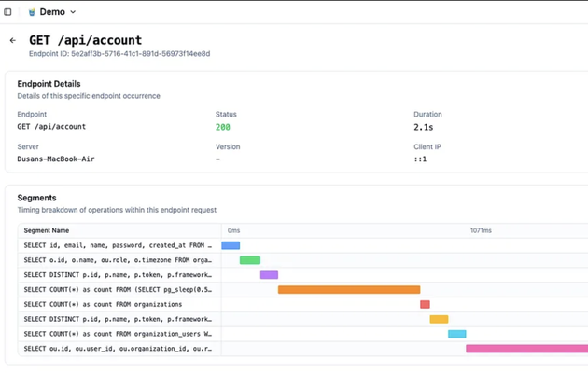Click the 2.1s duration value
Image resolution: width=588 pixels, height=373 pixels.
pos(423,127)
